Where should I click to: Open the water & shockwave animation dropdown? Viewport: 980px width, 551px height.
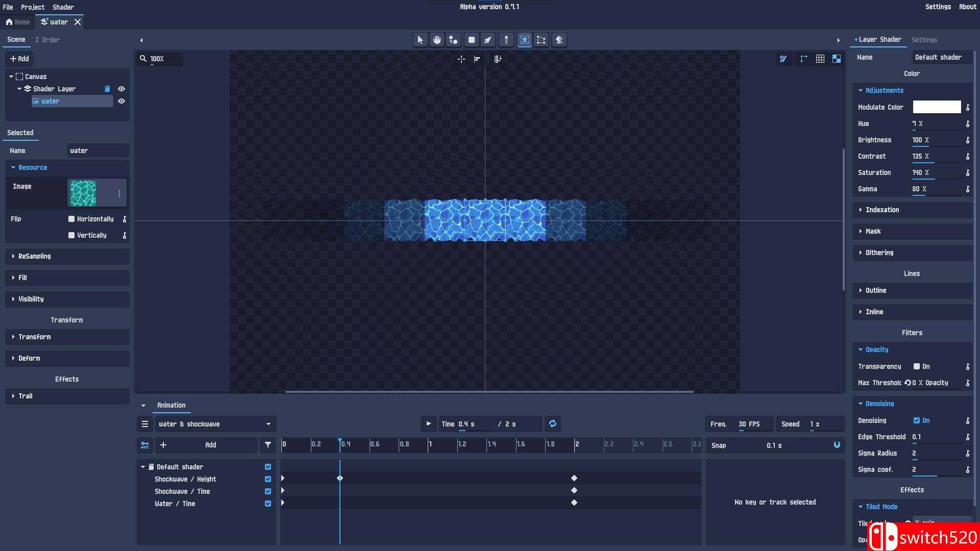[x=215, y=423]
